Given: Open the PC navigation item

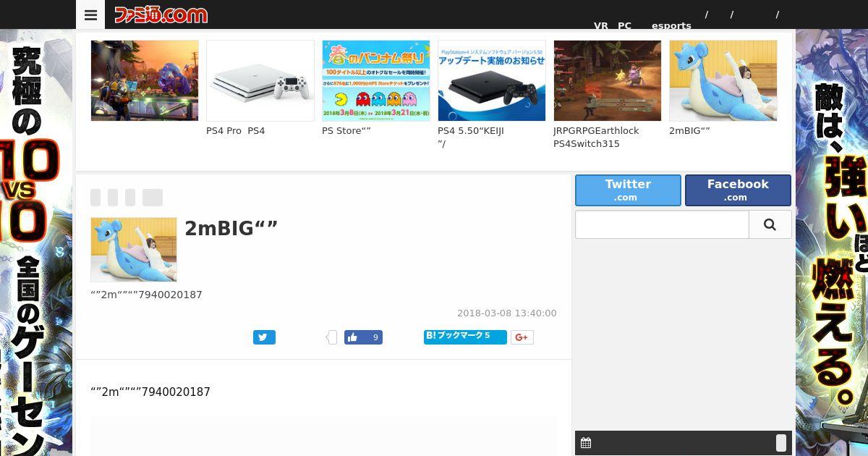Looking at the screenshot, I should point(624,25).
